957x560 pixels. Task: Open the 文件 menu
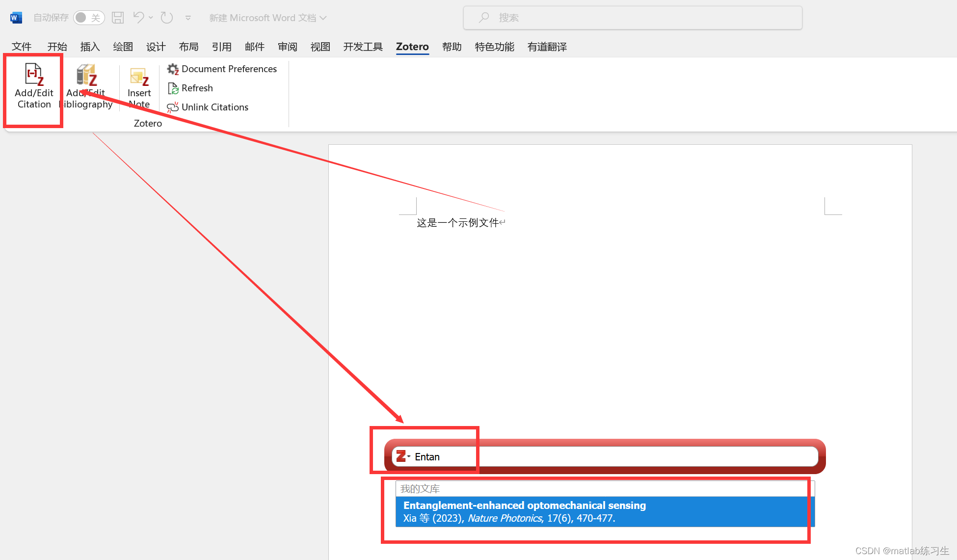(22, 47)
